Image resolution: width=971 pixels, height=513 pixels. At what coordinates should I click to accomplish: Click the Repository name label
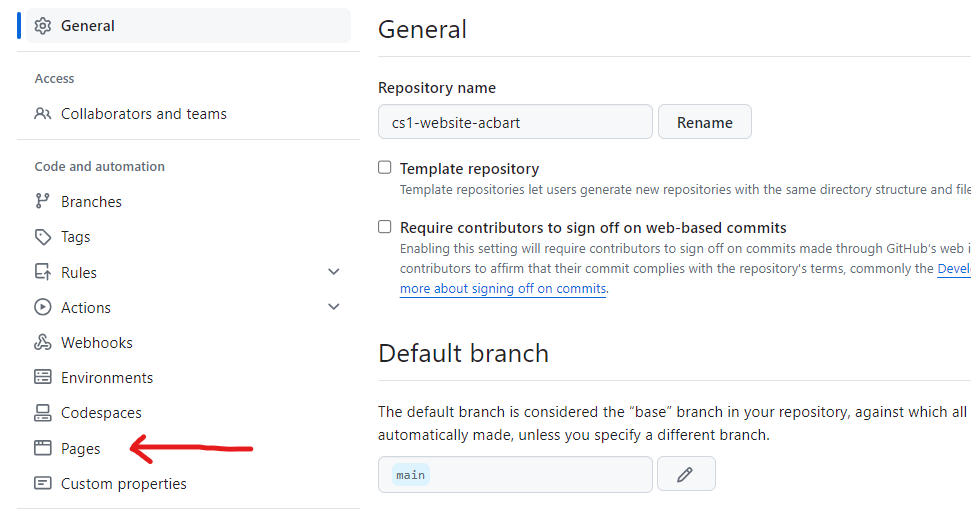[x=437, y=88]
